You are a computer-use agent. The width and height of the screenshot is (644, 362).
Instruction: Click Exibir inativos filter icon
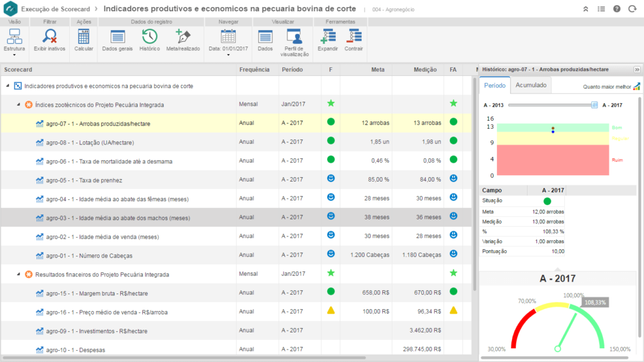pyautogui.click(x=49, y=39)
